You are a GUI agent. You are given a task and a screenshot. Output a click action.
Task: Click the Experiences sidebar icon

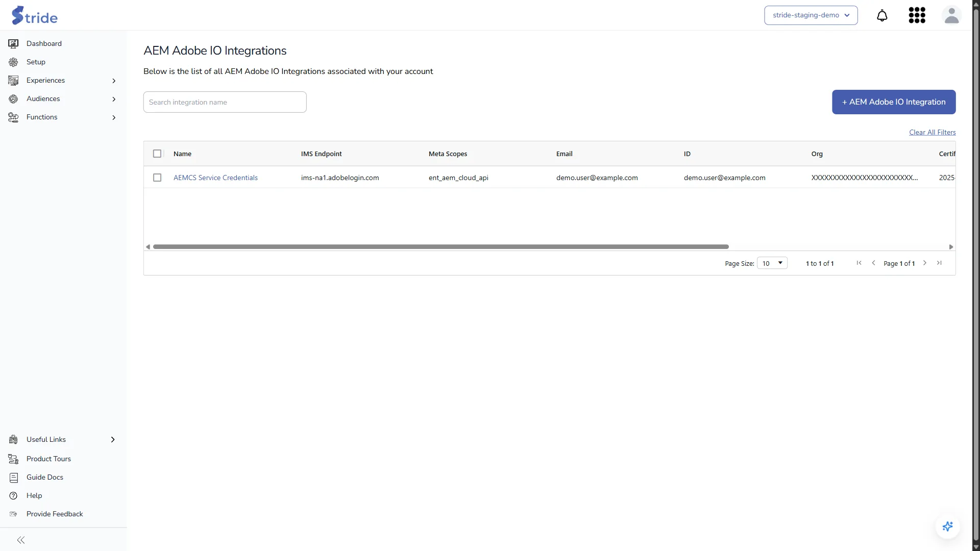[x=13, y=81]
